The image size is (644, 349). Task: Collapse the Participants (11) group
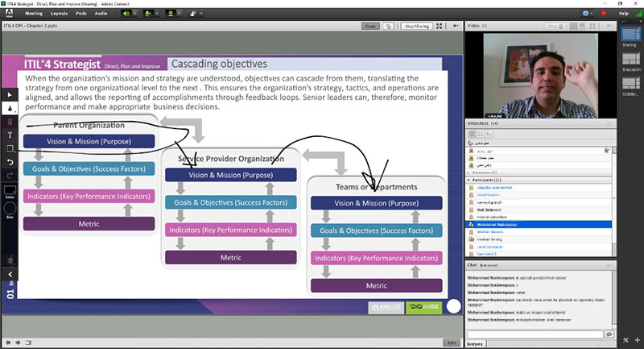tap(469, 180)
